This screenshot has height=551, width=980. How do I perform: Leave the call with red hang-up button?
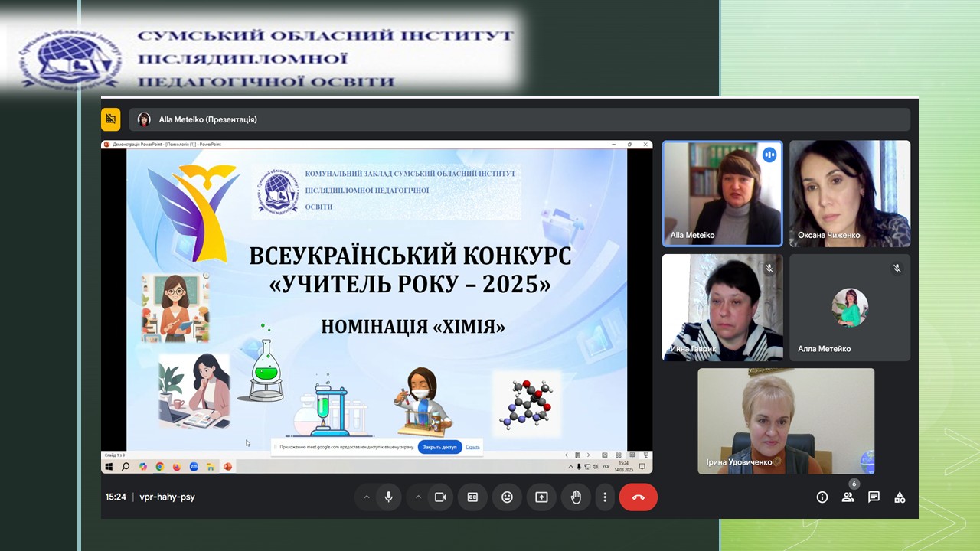point(639,497)
